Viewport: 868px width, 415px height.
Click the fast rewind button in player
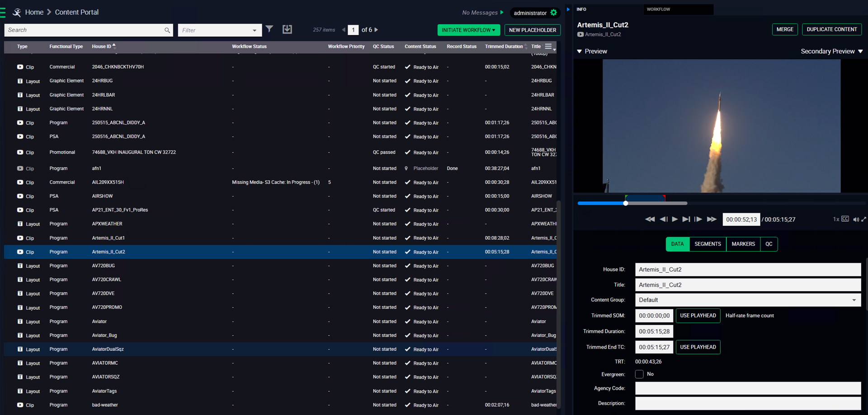650,219
